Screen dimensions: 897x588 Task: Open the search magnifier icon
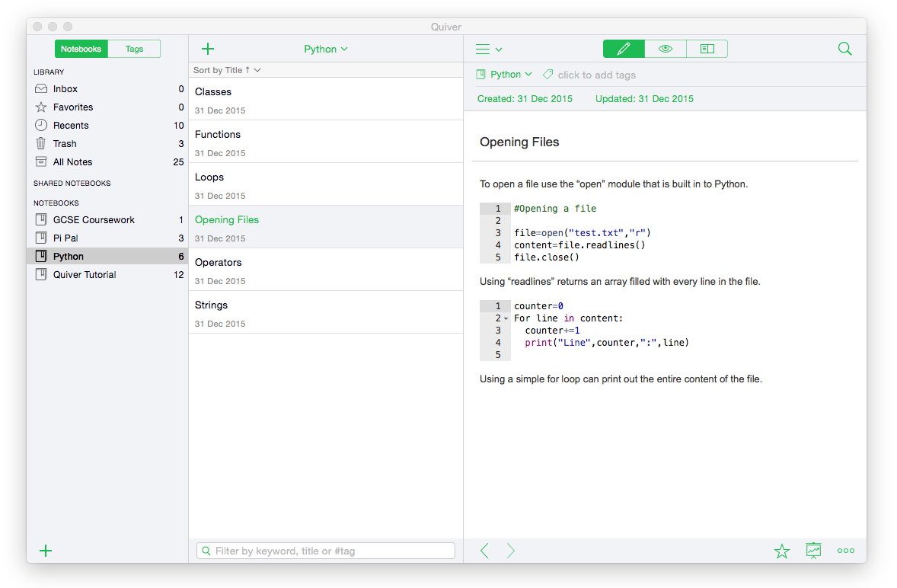click(845, 49)
